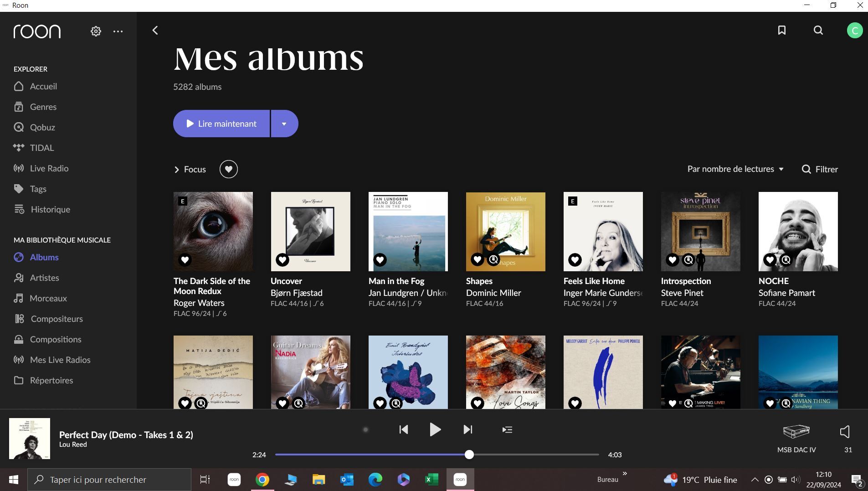Open Qobuz magnifier badge on Shapes album
Viewport: 868px width, 491px height.
(493, 260)
